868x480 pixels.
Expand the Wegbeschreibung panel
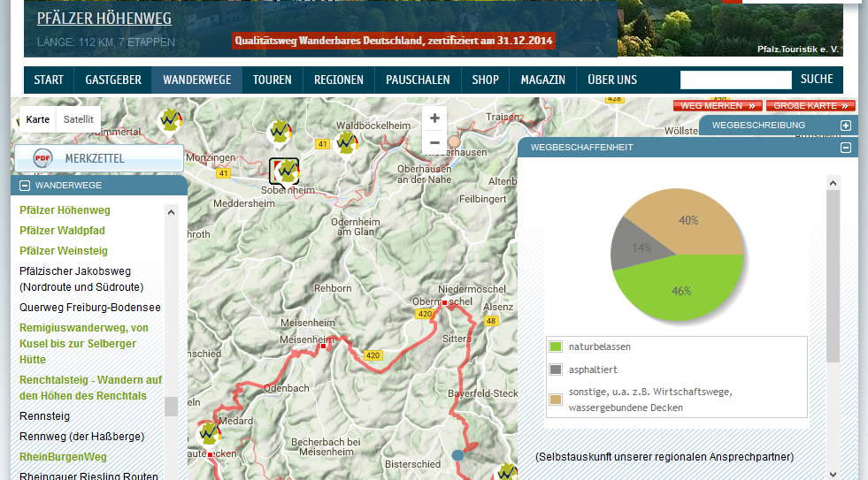pyautogui.click(x=846, y=126)
